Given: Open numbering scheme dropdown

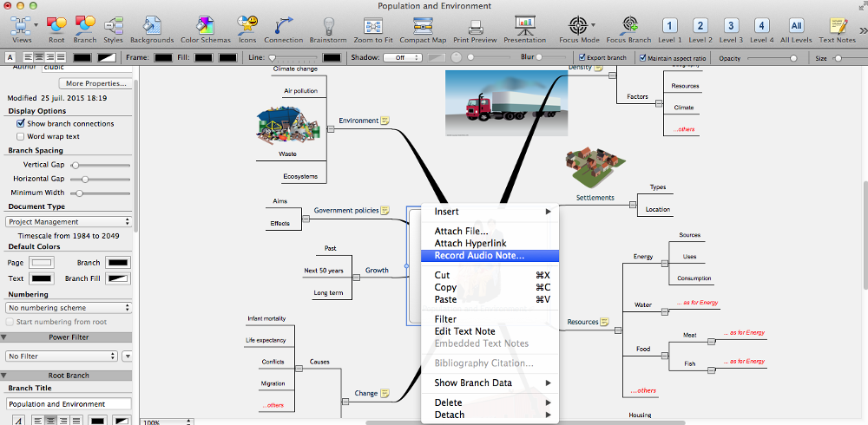Looking at the screenshot, I should [69, 308].
